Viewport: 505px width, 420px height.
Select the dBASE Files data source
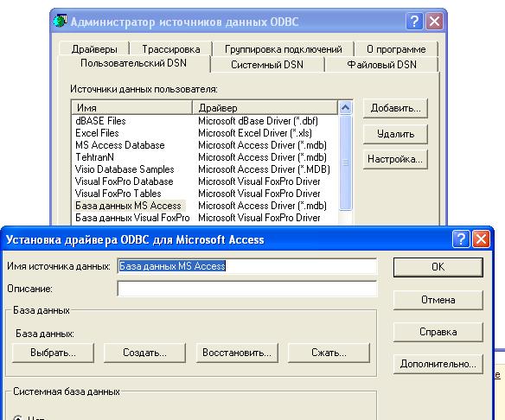pyautogui.click(x=100, y=121)
